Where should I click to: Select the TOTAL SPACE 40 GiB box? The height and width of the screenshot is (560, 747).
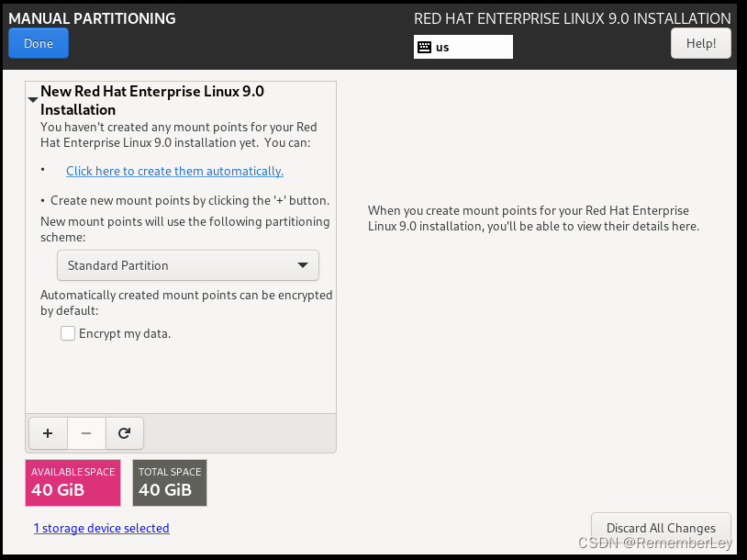pyautogui.click(x=170, y=483)
